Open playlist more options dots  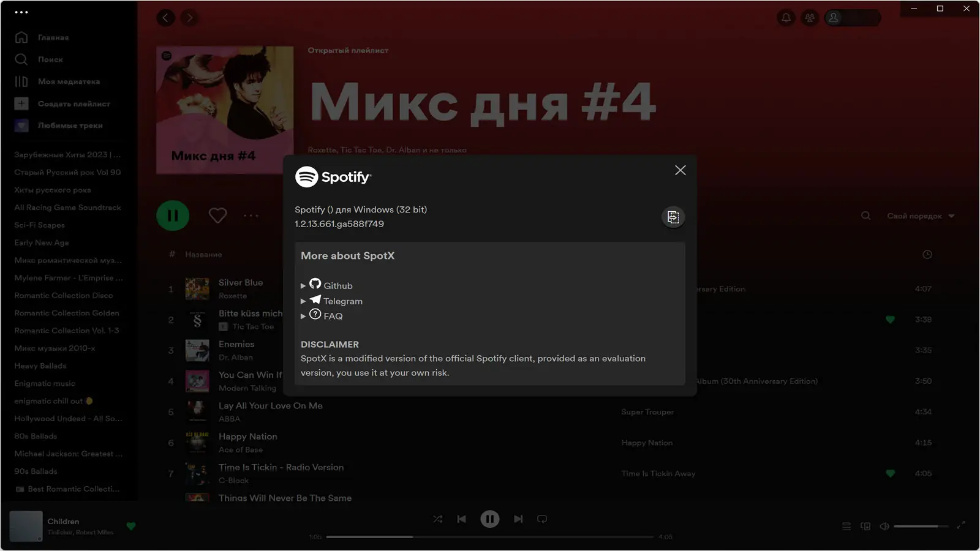[x=251, y=216]
